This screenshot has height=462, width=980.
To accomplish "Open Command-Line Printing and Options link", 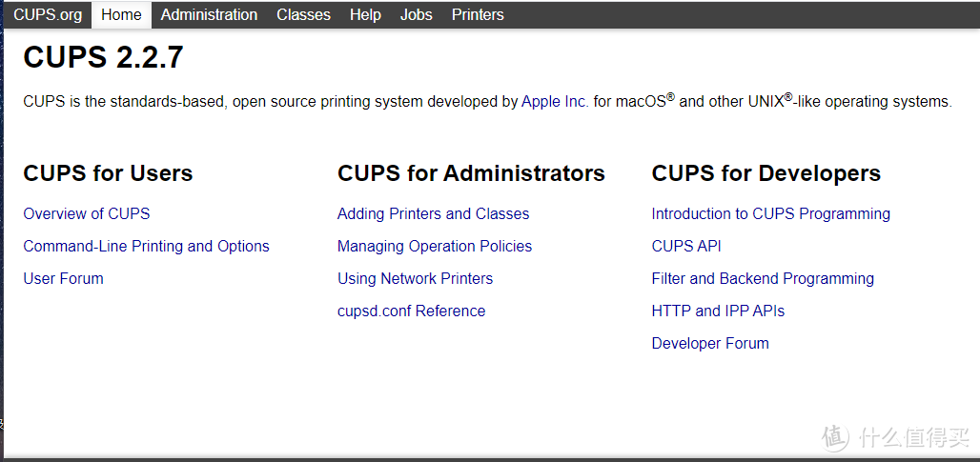I will pos(146,246).
